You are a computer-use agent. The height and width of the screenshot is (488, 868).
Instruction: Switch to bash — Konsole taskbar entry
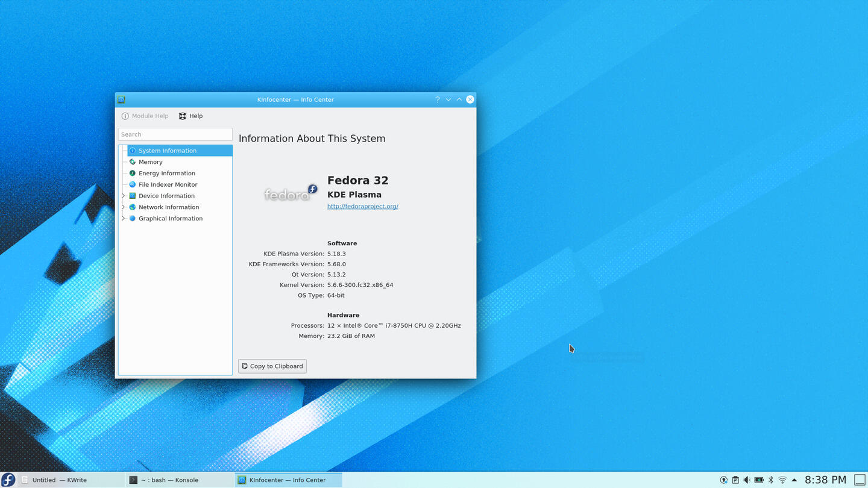click(180, 480)
